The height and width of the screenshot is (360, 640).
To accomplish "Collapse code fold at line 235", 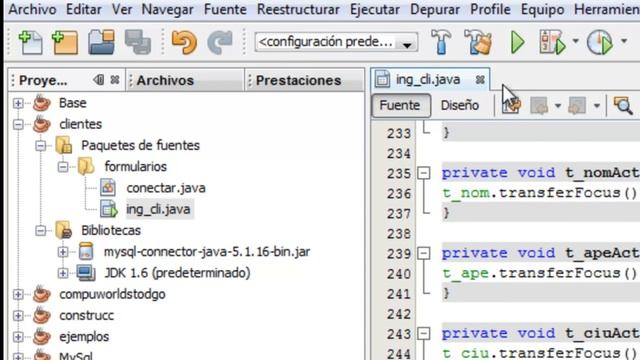I will [424, 173].
